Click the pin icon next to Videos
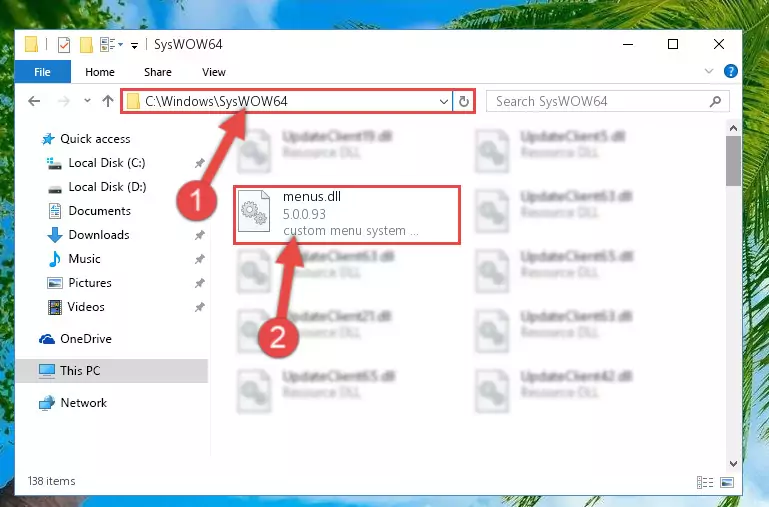769x507 pixels. click(200, 307)
